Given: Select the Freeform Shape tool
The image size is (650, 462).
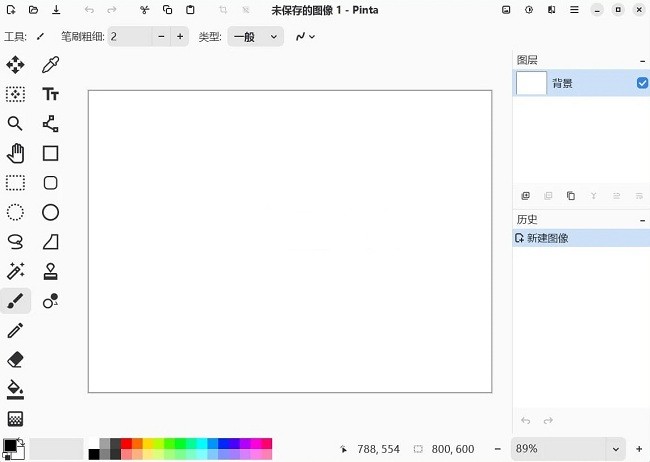Looking at the screenshot, I should pyautogui.click(x=51, y=242).
